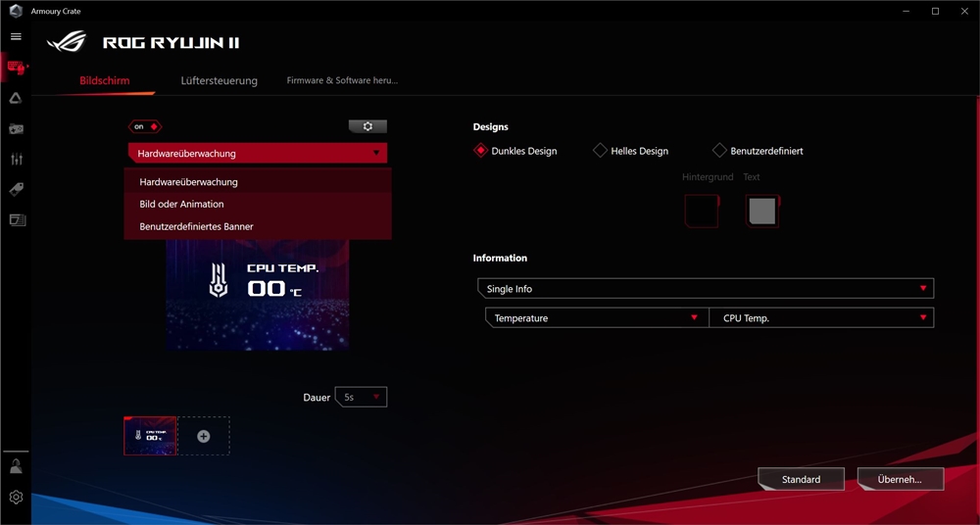Expand the Single Info dropdown
This screenshot has height=525, width=980.
tap(705, 289)
